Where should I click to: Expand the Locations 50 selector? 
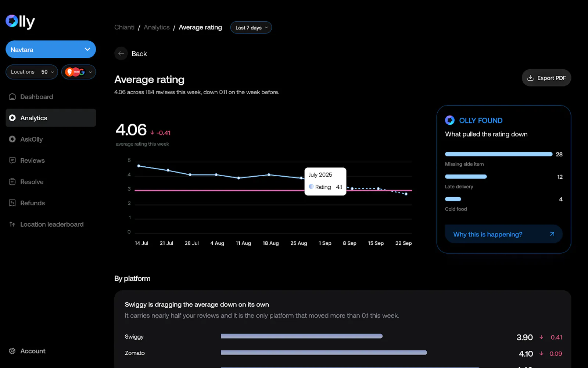tap(32, 72)
